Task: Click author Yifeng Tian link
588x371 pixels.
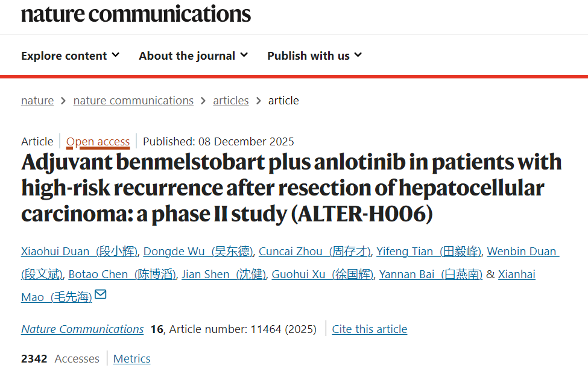Action: click(428, 252)
